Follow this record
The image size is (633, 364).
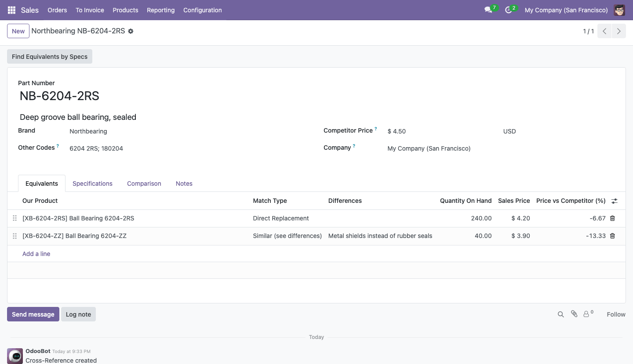click(x=616, y=314)
